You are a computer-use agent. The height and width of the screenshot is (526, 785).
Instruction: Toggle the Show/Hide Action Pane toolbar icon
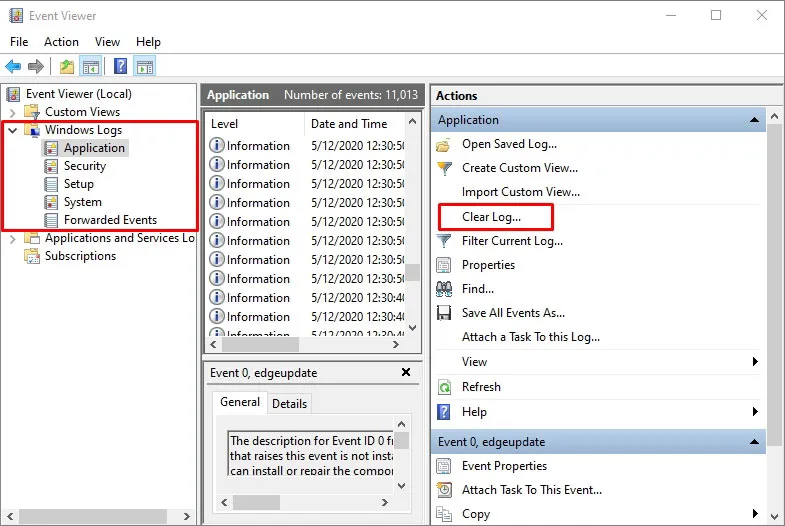click(145, 67)
